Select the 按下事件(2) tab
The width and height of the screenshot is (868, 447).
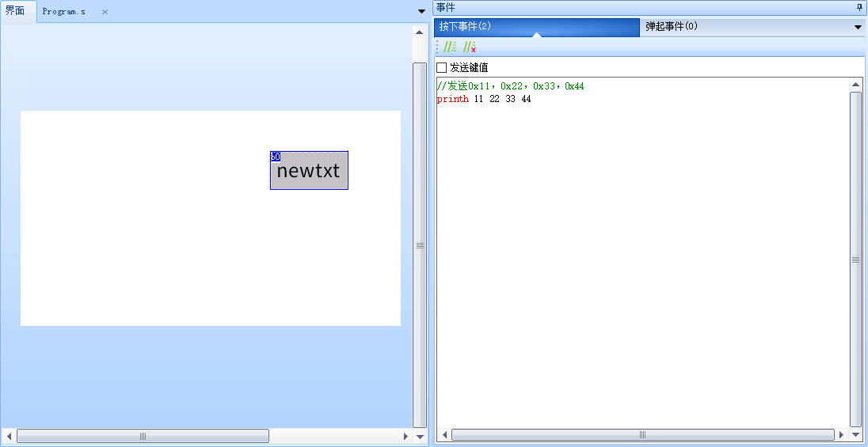coord(466,27)
